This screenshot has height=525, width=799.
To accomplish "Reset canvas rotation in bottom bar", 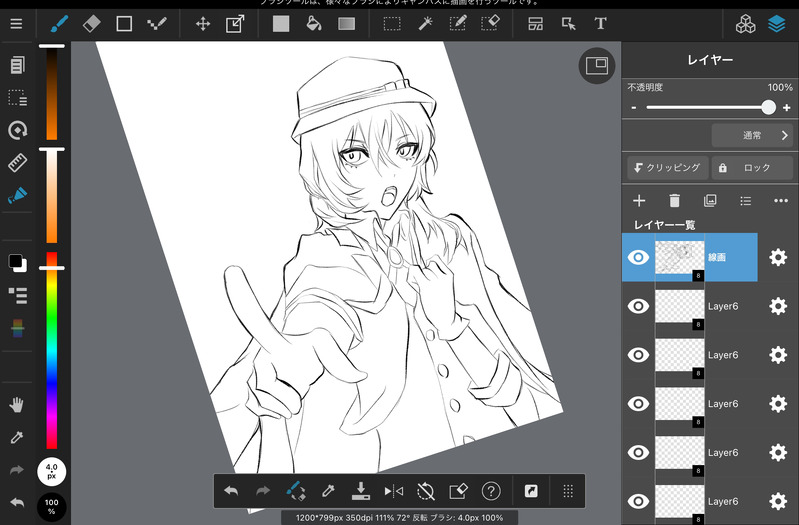I will (x=425, y=491).
